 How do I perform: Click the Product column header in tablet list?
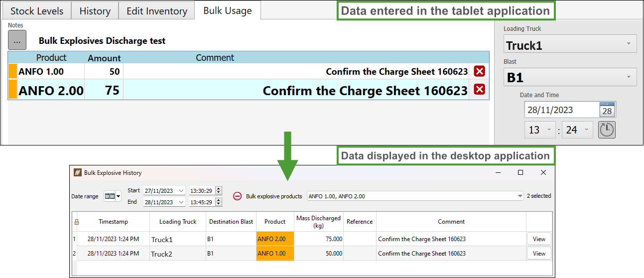(51, 57)
